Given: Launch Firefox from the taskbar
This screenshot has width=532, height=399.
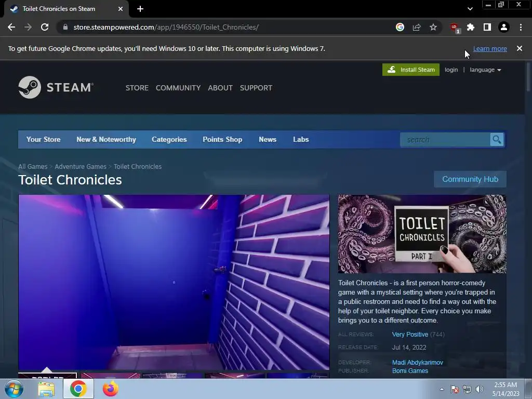Looking at the screenshot, I should [x=110, y=389].
